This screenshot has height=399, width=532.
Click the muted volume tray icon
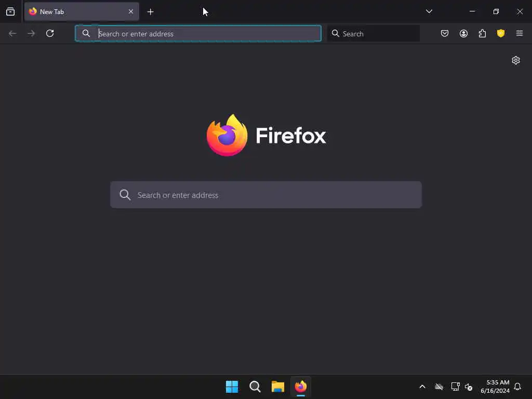click(469, 387)
